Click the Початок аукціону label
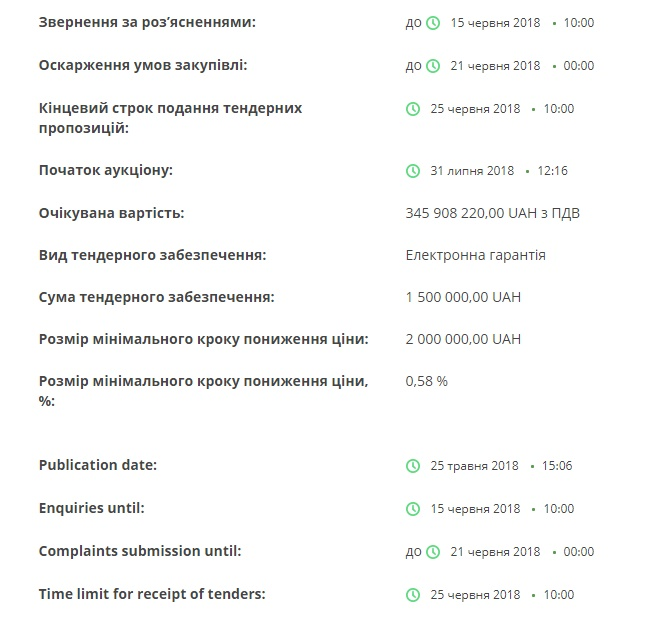 pyautogui.click(x=106, y=170)
